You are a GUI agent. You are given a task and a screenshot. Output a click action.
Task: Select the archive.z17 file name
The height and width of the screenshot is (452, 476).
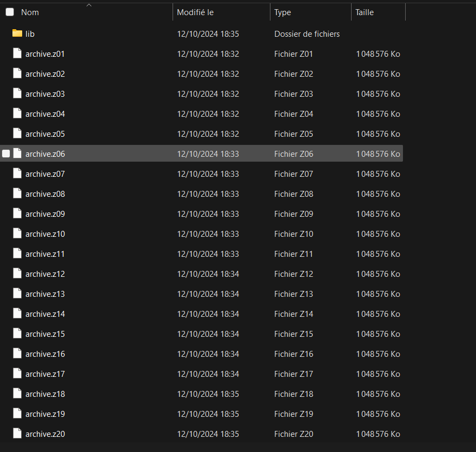click(x=45, y=374)
